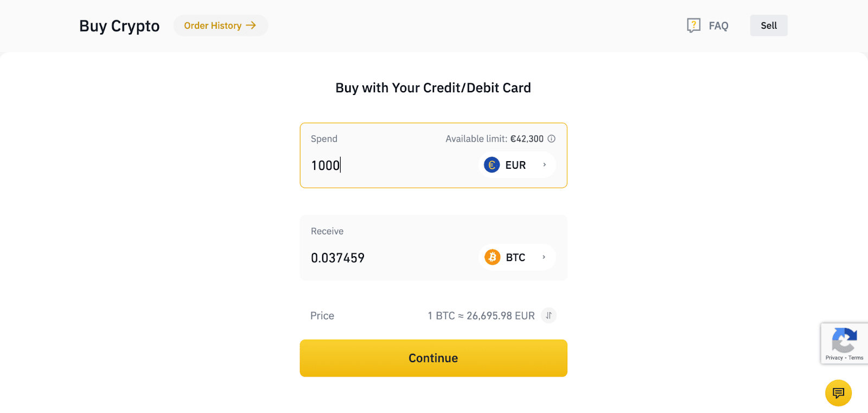The height and width of the screenshot is (413, 868).
Task: Click the arrow icon inside Order History
Action: tap(250, 25)
